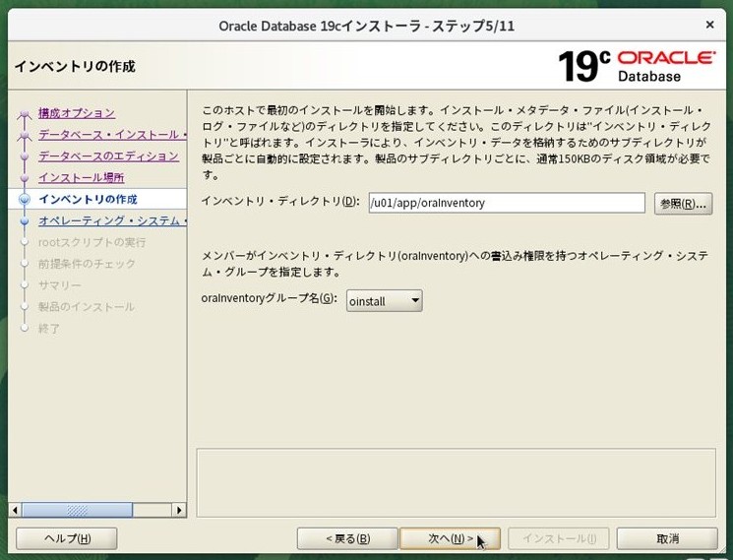Click the 構成オプション step bullet icon
Screen dimensions: 733x560
25,113
